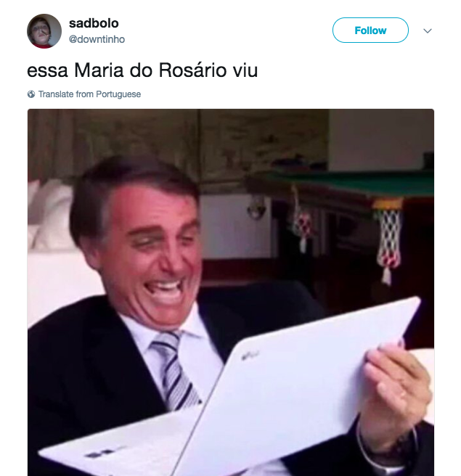The image size is (461, 476).
Task: Open the sadbolo display name link
Action: click(x=94, y=23)
